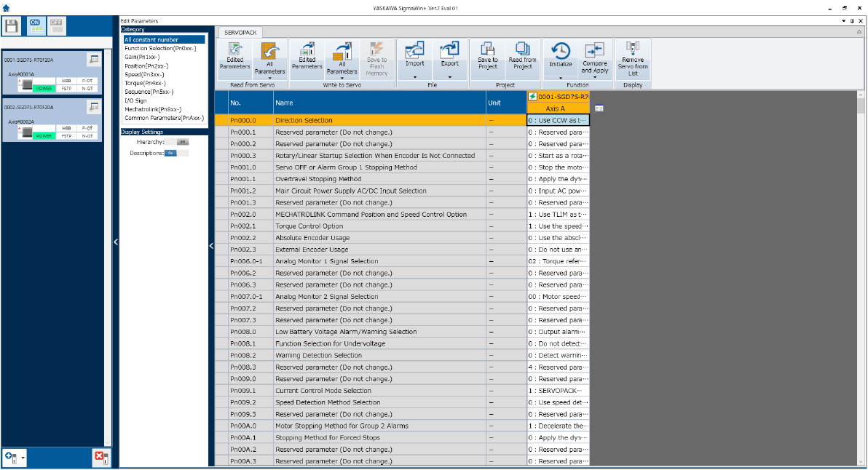Toggle the Hierarchy display switch
Image resolution: width=868 pixels, height=470 pixels.
(182, 142)
